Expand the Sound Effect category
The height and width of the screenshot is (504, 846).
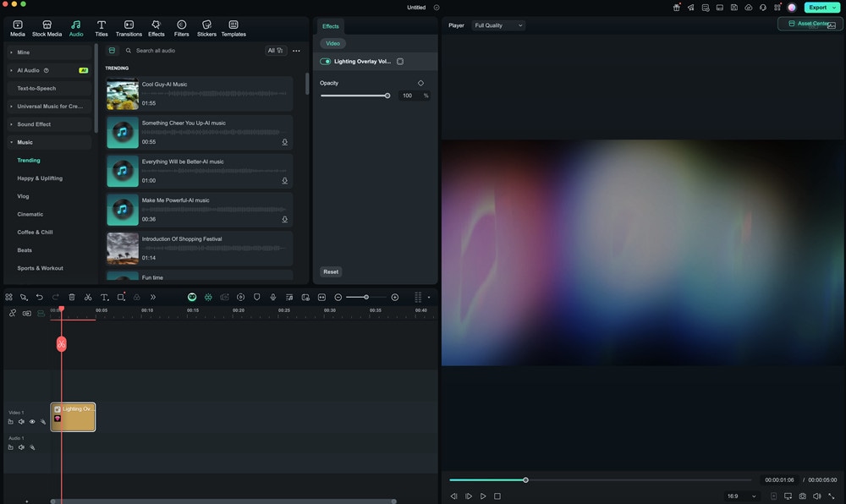[50, 124]
